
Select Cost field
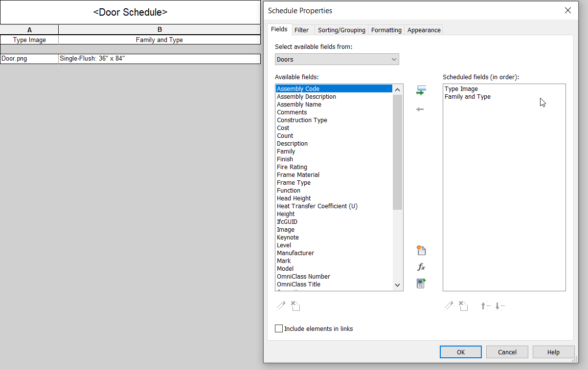pyautogui.click(x=334, y=128)
